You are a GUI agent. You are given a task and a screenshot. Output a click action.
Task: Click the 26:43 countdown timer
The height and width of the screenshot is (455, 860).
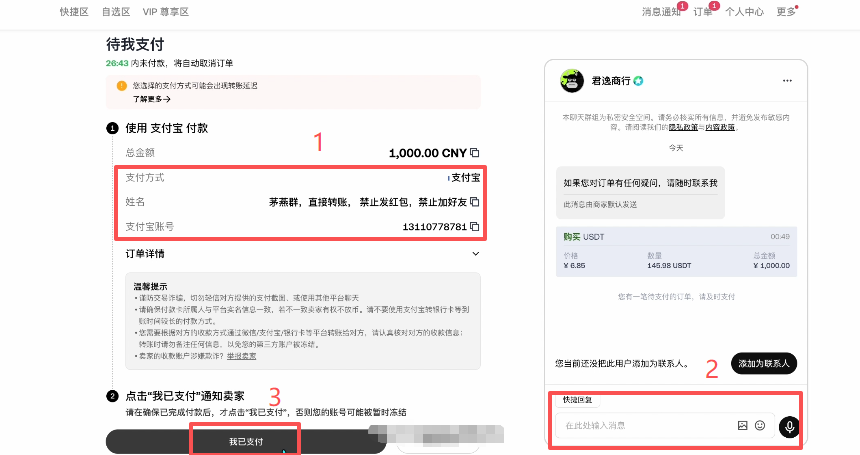(x=117, y=63)
